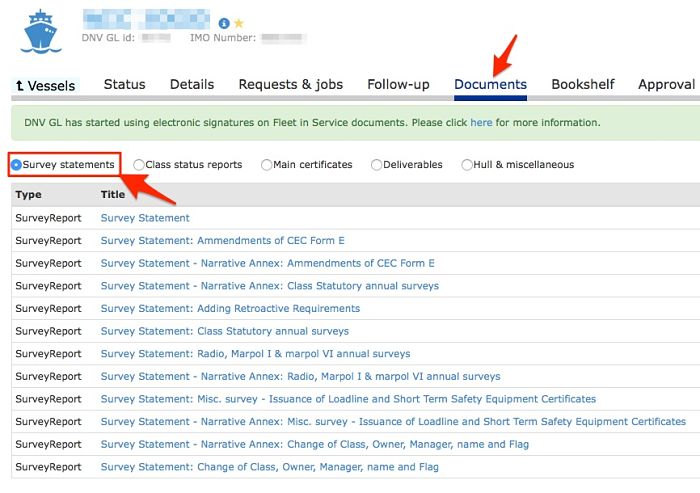Click the 'here' link in green notice
Screen dimensions: 700x493
coord(481,123)
